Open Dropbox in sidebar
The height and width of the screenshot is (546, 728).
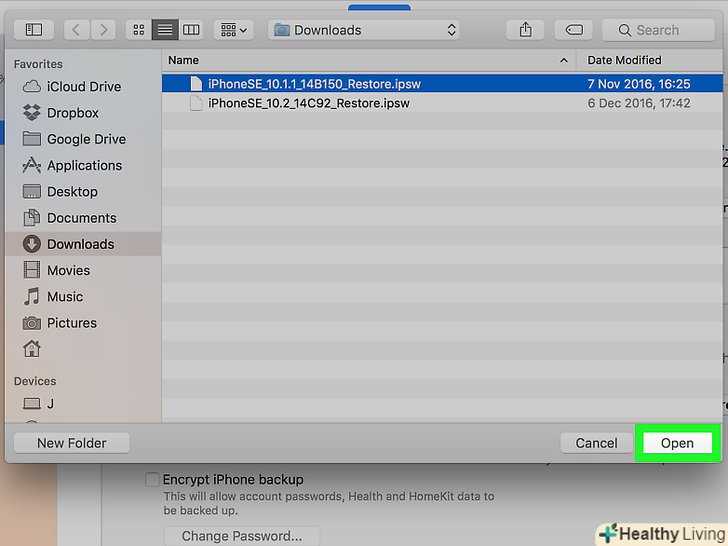coord(84,113)
